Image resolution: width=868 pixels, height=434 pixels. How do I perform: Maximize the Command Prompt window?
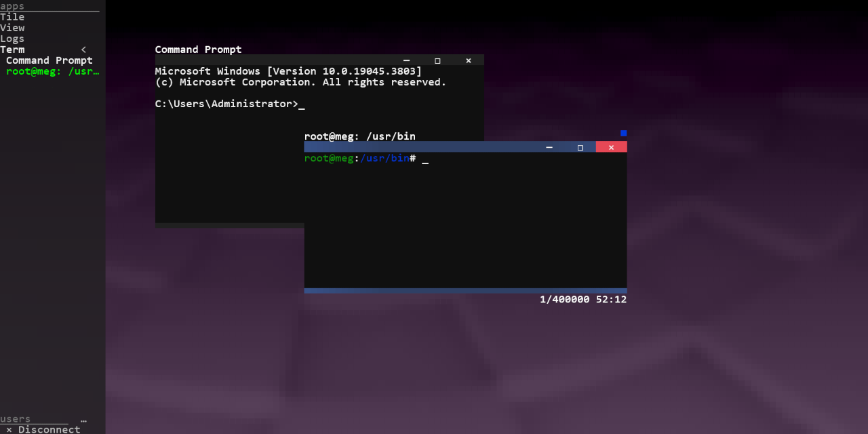437,60
